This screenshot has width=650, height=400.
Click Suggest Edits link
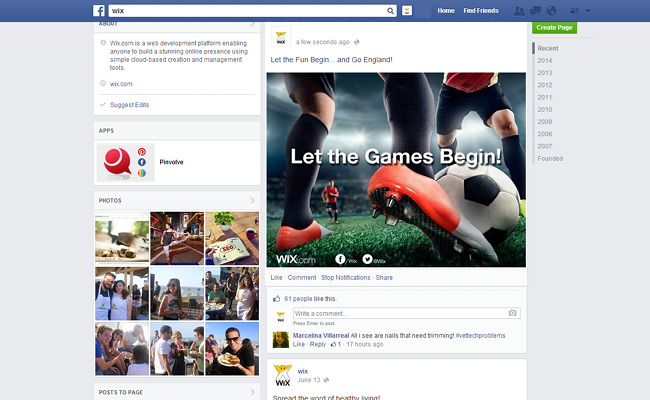[x=129, y=105]
